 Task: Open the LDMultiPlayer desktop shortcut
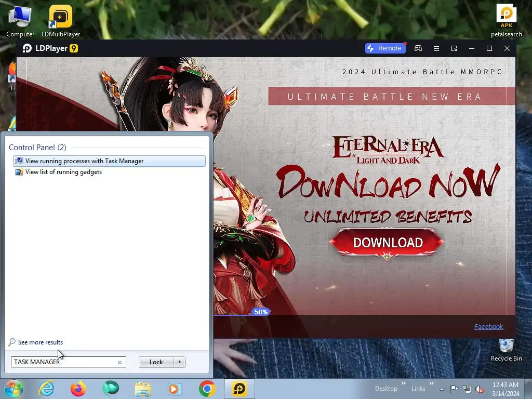(60, 21)
